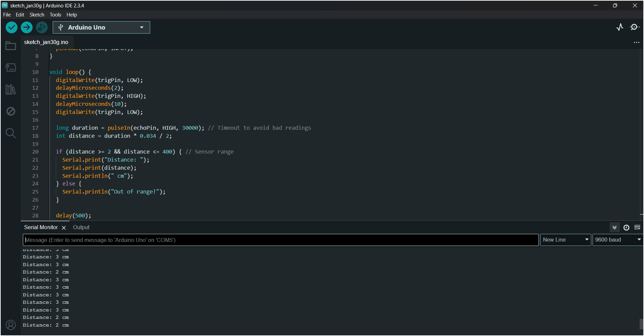Click the code editor vertical scrollbar
The width and height of the screenshot is (644, 336).
click(x=641, y=134)
